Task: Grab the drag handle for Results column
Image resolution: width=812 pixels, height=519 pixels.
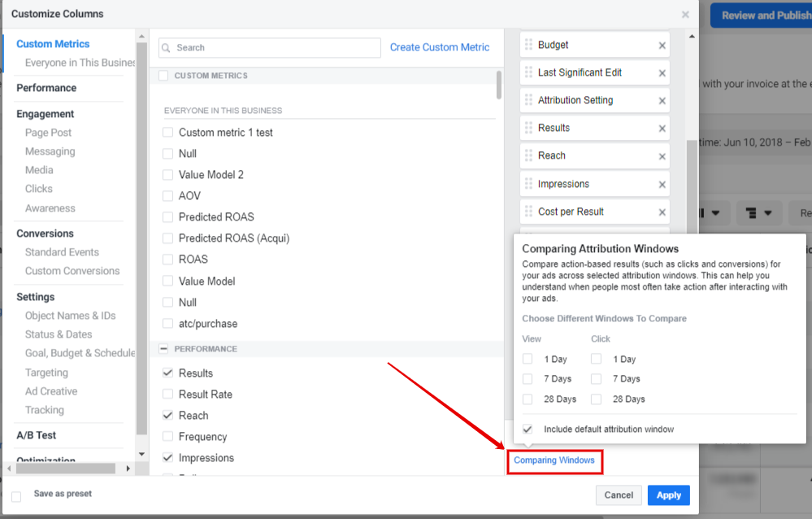Action: point(528,128)
